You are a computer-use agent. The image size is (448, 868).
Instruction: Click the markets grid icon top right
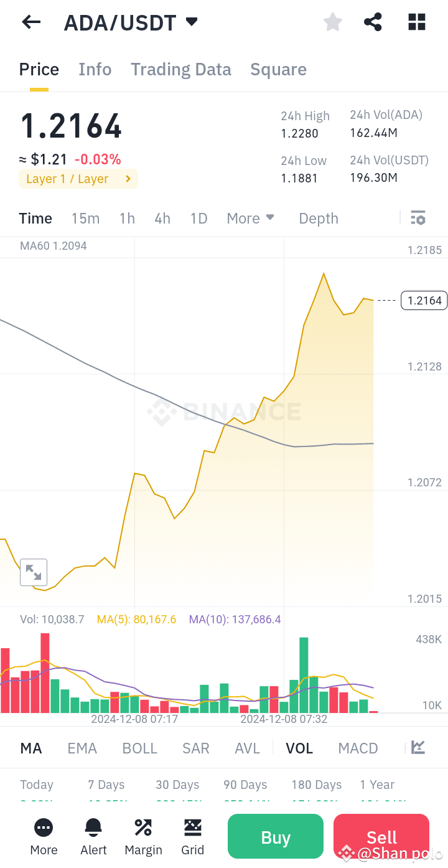coord(416,22)
